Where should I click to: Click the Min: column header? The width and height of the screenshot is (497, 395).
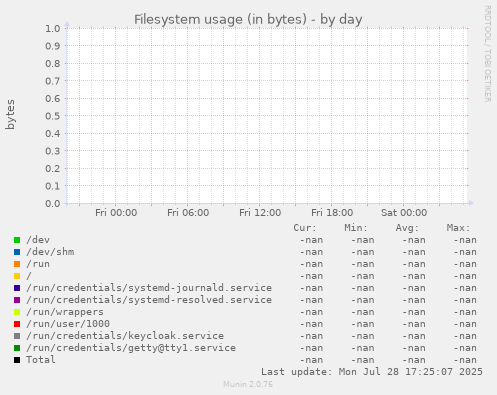[356, 228]
